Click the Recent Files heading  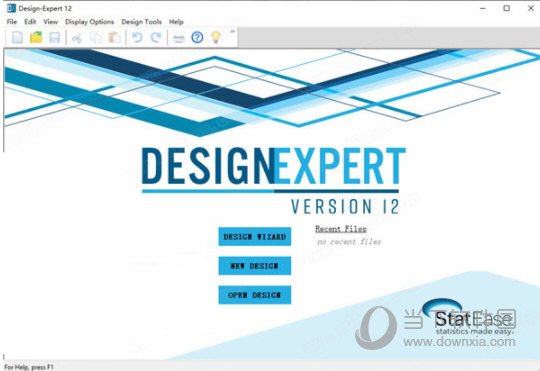pos(341,229)
